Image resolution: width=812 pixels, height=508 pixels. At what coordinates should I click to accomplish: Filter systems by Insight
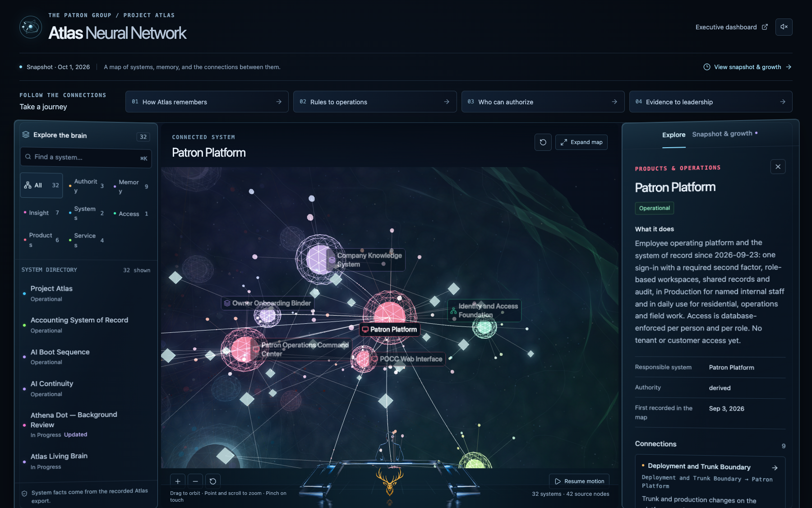(x=42, y=213)
